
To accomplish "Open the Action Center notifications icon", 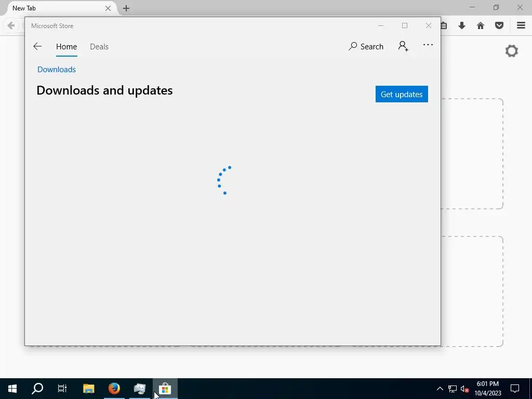I will coord(515,389).
